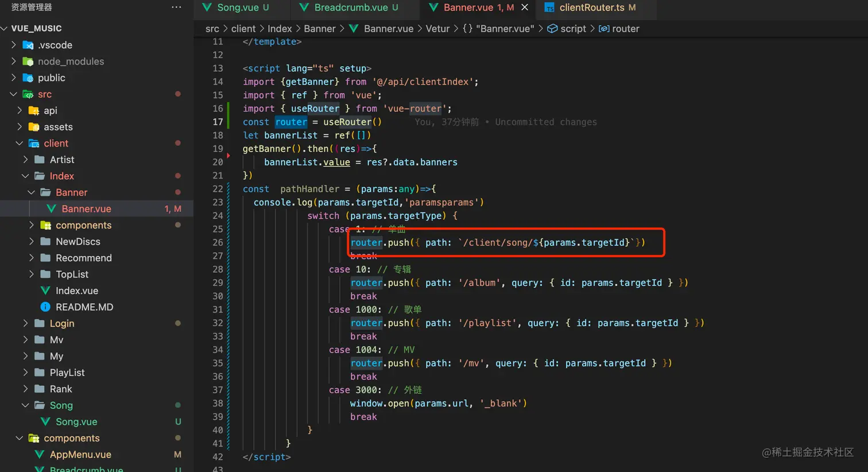
Task: Click Index in the breadcrumb path
Action: pos(280,29)
